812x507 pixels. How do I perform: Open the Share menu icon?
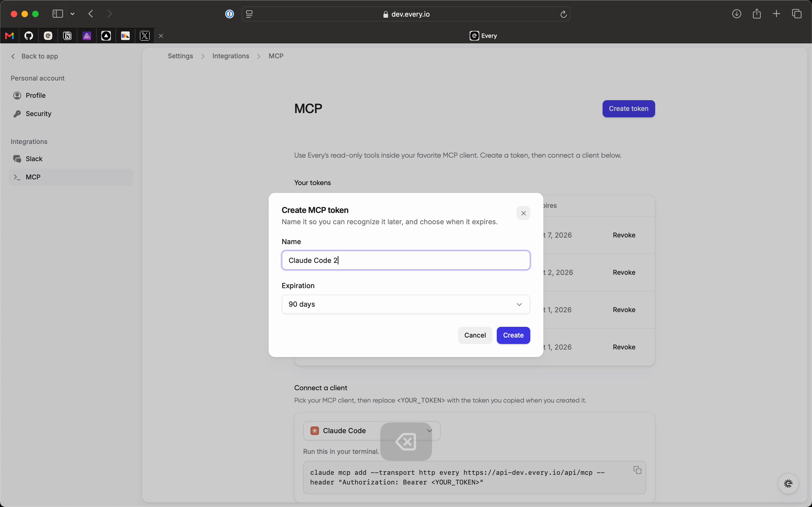[756, 14]
